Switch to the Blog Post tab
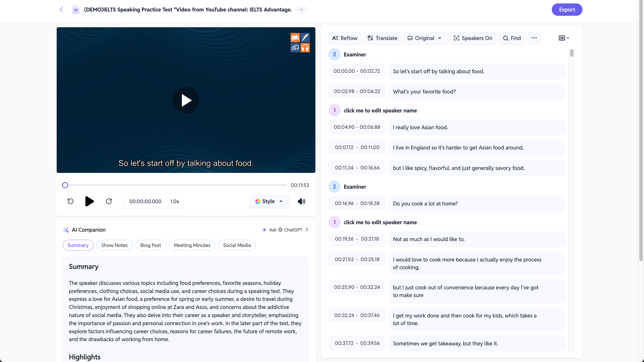 [x=151, y=245]
